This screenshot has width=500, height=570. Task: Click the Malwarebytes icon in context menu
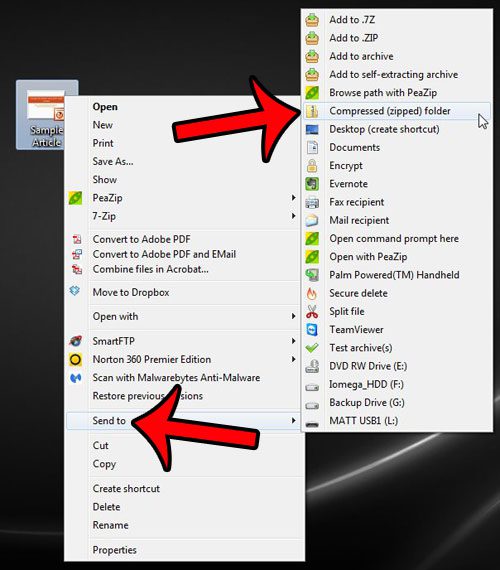tap(75, 378)
